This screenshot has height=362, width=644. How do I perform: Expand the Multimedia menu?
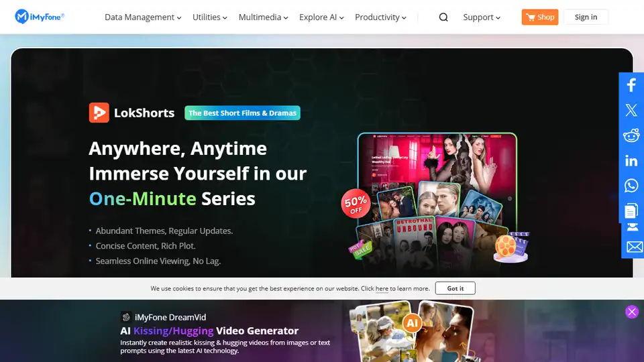tap(263, 17)
